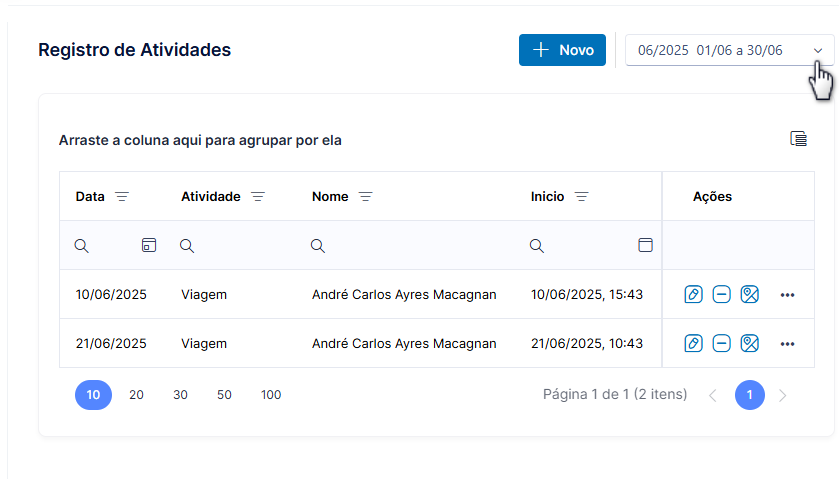The height and width of the screenshot is (479, 839).
Task: Click the Atividade column filter icon
Action: click(258, 196)
